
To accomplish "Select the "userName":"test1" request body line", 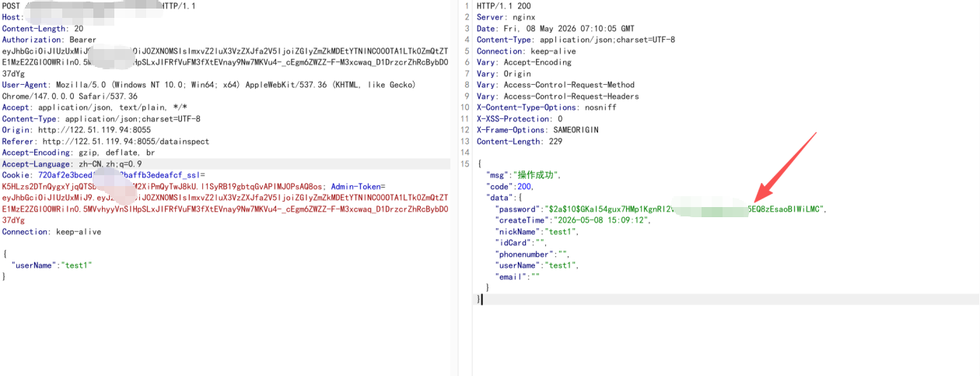I will 52,265.
